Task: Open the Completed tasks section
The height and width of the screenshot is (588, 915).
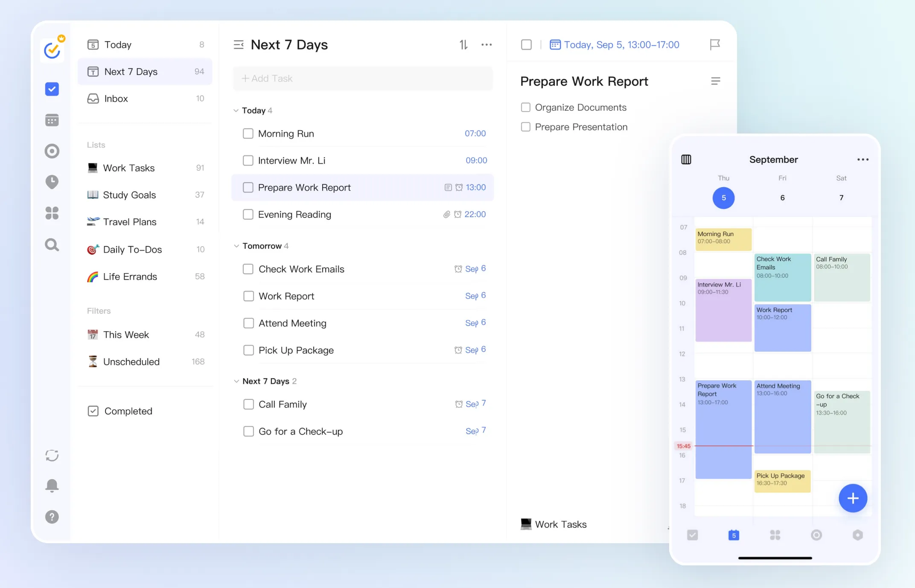Action: 128,411
